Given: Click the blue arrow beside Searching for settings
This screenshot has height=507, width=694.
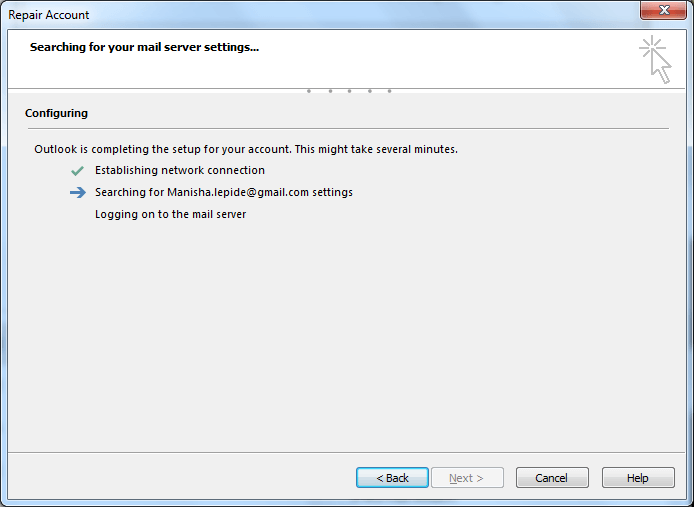Looking at the screenshot, I should coord(77,192).
